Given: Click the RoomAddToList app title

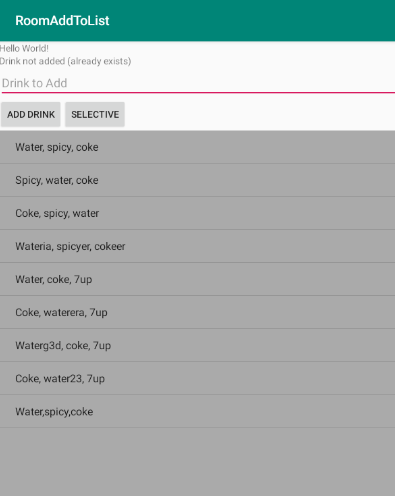Looking at the screenshot, I should click(x=62, y=21).
